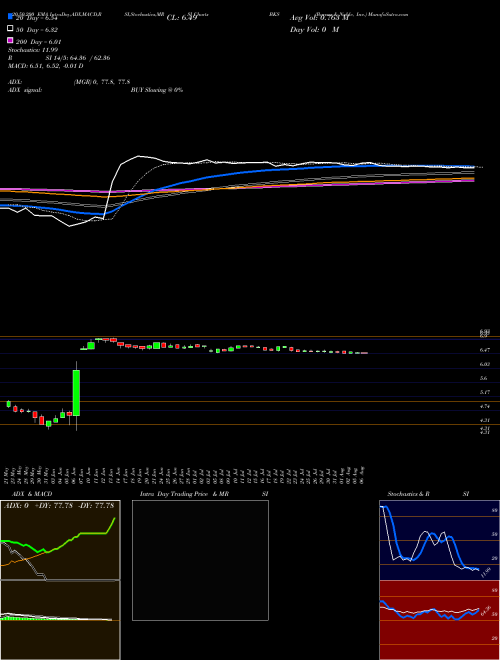Select the '200 Day = 6.01' label
Screen dimensions: 500x660
point(39,42)
